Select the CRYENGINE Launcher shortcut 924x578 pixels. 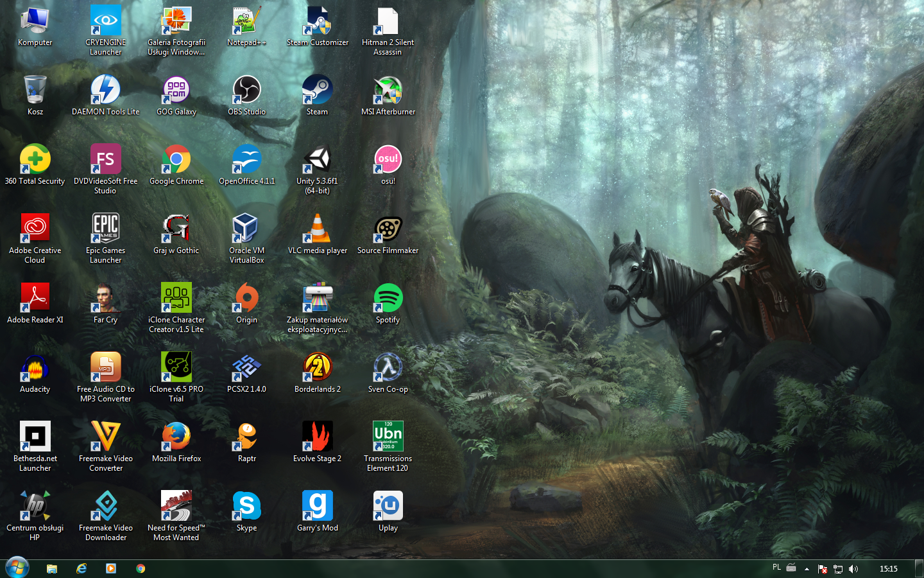(x=105, y=31)
